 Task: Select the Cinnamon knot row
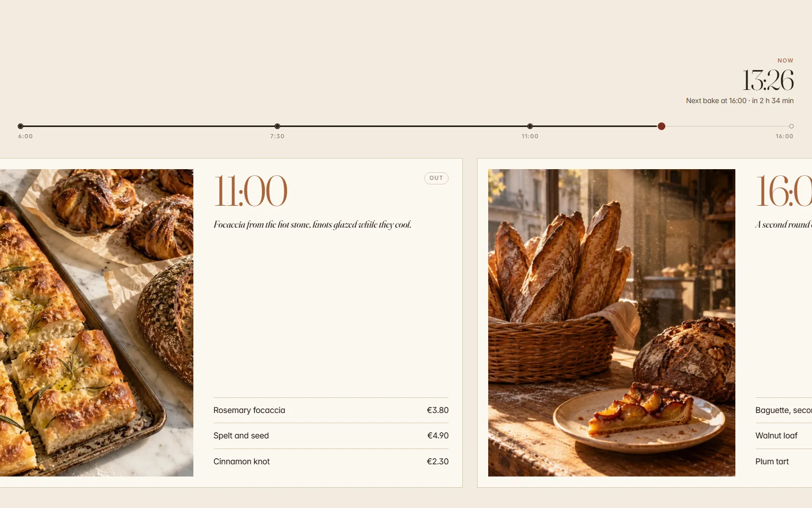331,461
